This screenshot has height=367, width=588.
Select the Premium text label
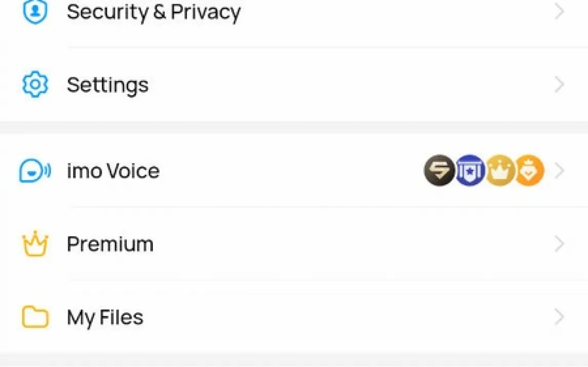pos(110,244)
